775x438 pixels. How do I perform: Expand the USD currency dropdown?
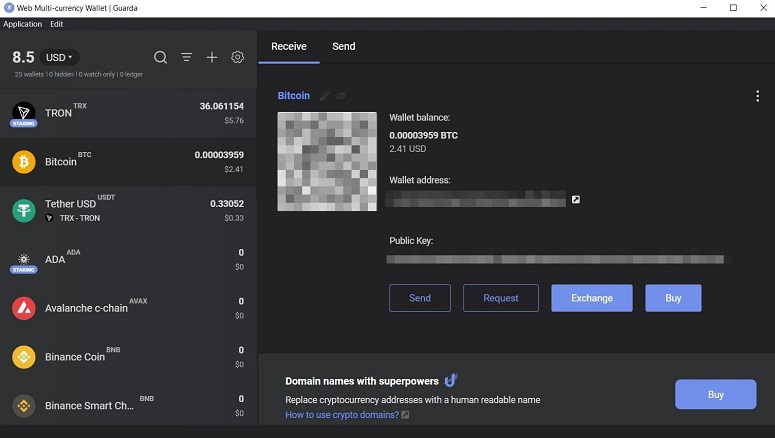pyautogui.click(x=61, y=58)
